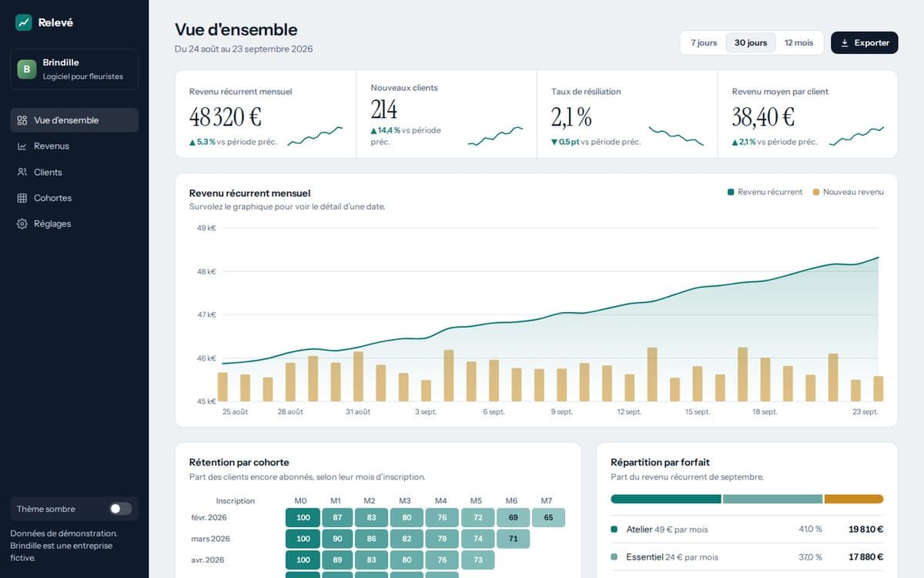The image size is (924, 578).
Task: Click the 25 août axis label
Action: pyautogui.click(x=235, y=412)
